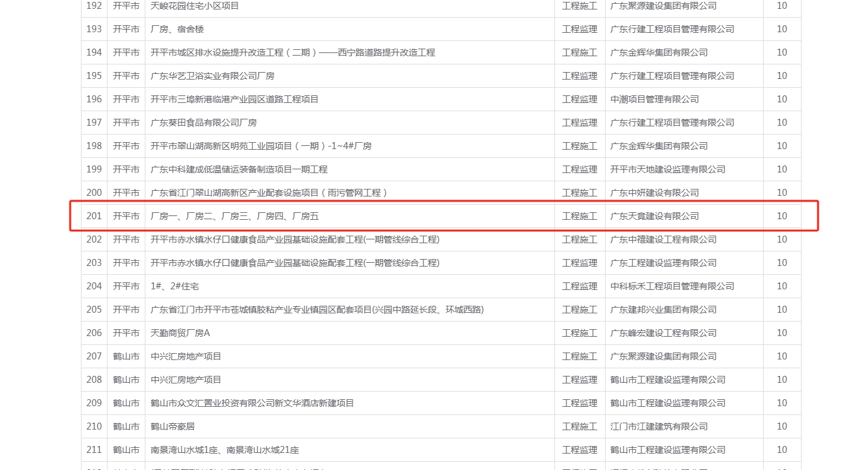Click row number "202"
The width and height of the screenshot is (868, 470).
pyautogui.click(x=94, y=239)
